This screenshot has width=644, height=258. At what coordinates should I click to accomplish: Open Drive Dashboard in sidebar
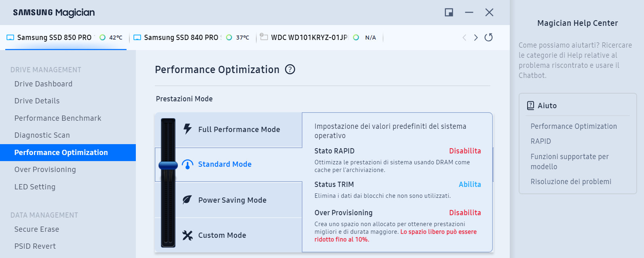pyautogui.click(x=68, y=84)
